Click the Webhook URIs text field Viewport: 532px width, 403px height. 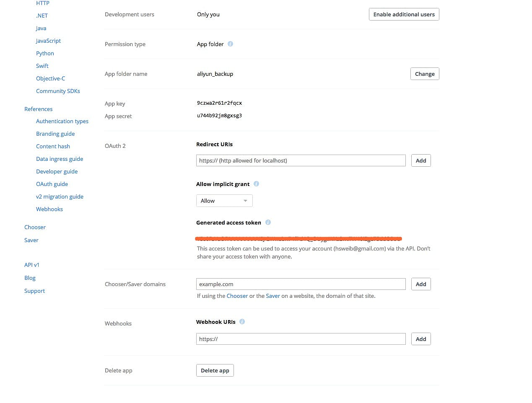pyautogui.click(x=301, y=339)
